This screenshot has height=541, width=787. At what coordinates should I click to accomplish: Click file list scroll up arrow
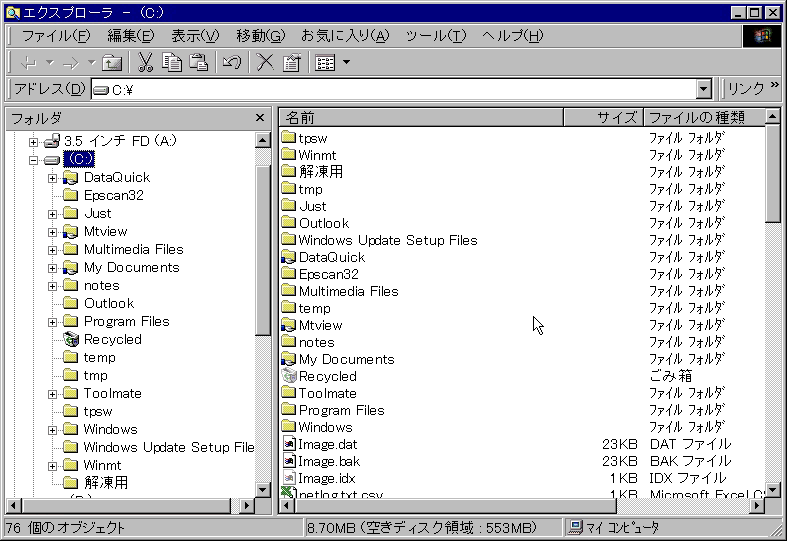point(772,117)
